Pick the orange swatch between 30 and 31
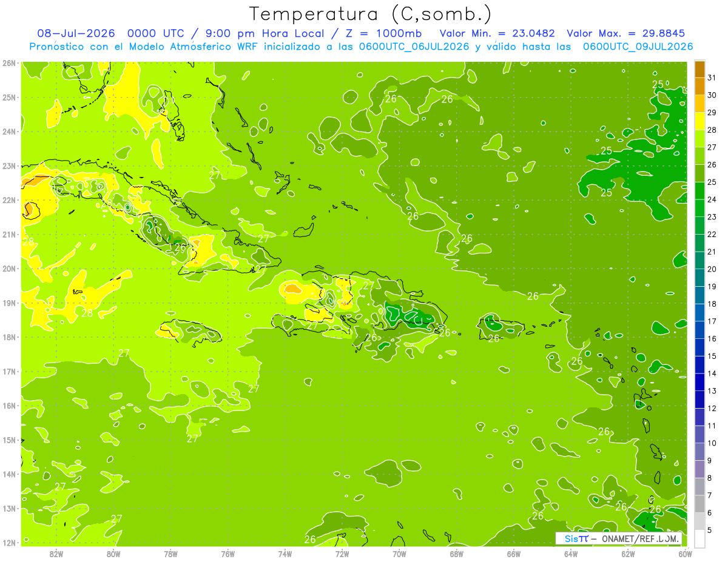The width and height of the screenshot is (728, 562). tap(699, 87)
